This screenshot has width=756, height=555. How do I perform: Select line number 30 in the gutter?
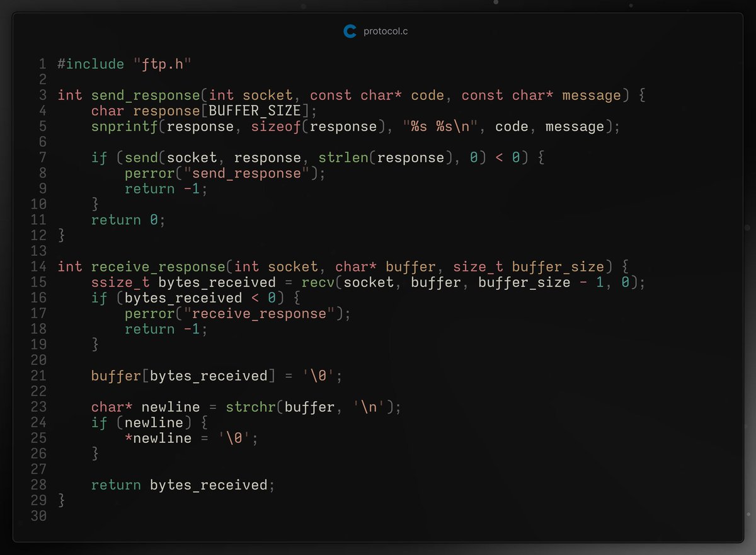click(38, 516)
